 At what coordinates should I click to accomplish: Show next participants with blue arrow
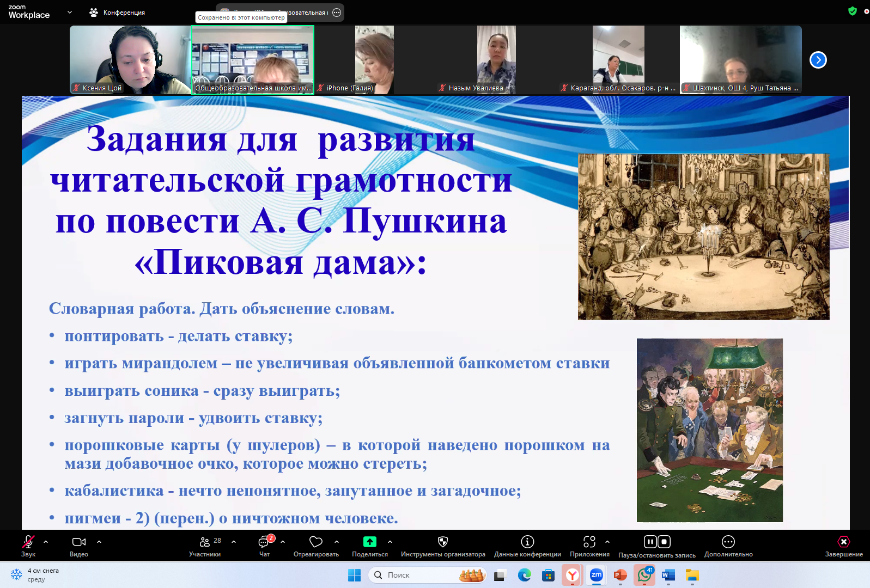click(x=818, y=60)
